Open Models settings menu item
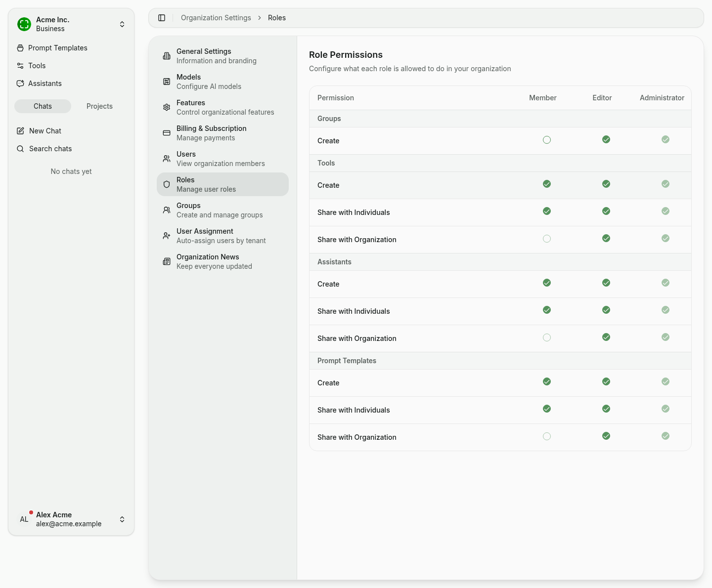 point(222,82)
